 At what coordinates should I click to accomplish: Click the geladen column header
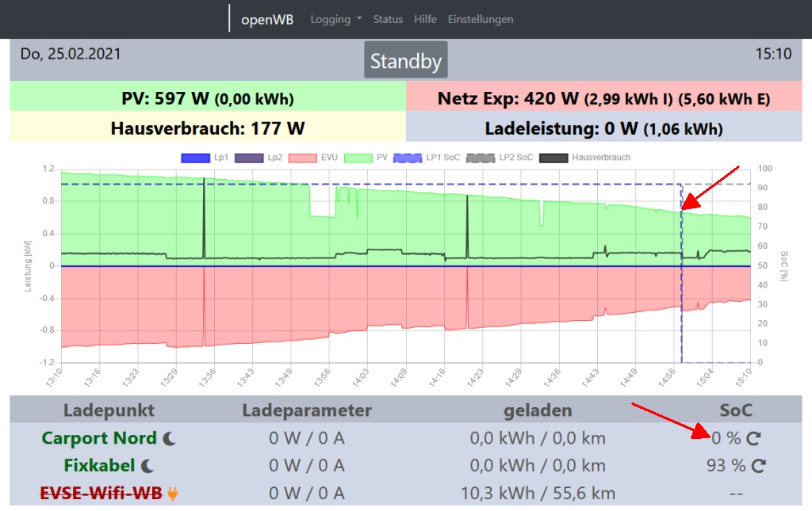[x=538, y=410]
